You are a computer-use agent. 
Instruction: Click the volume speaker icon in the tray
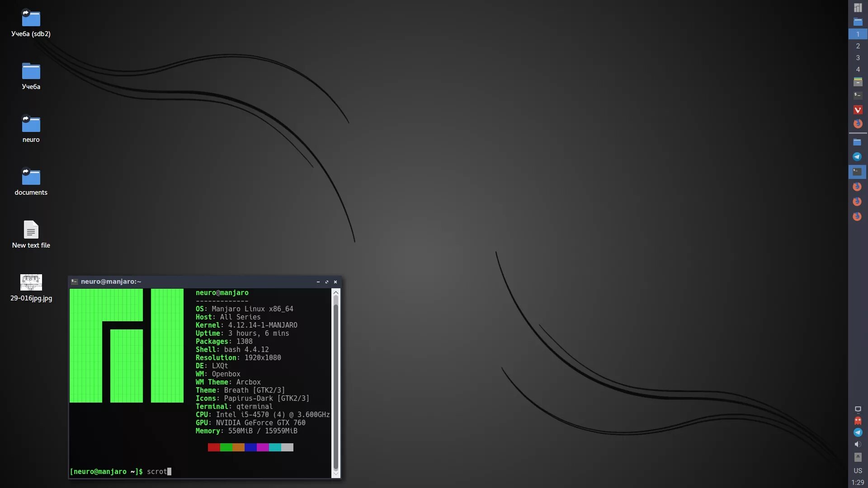pos(858,445)
